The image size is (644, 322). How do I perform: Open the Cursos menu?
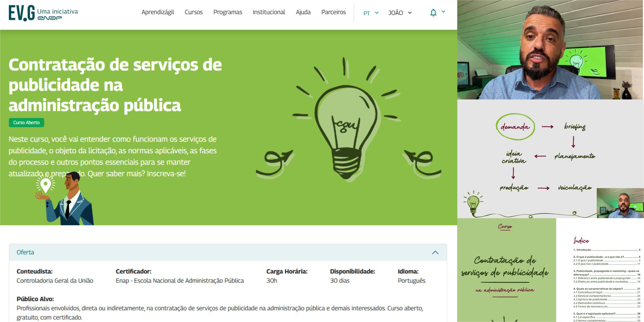193,12
